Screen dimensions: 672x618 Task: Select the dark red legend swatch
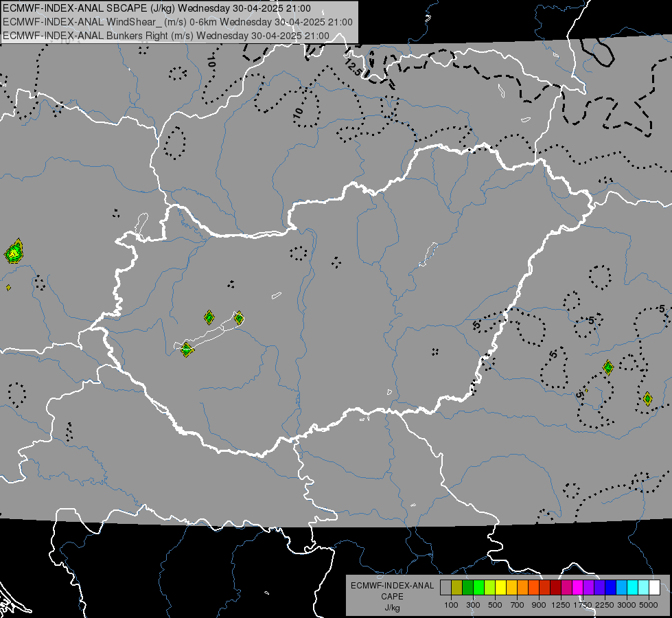(x=555, y=588)
